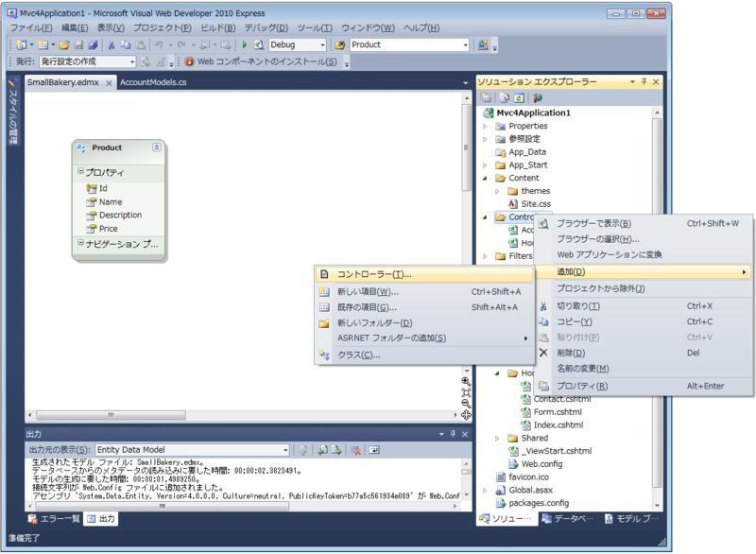This screenshot has height=554, width=756.
Task: Click the designer horizontal scrollbar thumb
Action: point(111,415)
